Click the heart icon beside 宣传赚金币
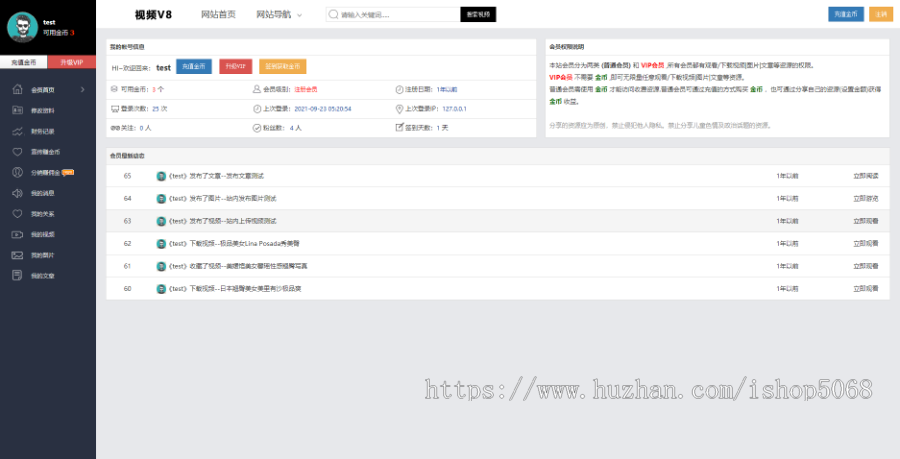Image resolution: width=900 pixels, height=459 pixels. [x=17, y=152]
